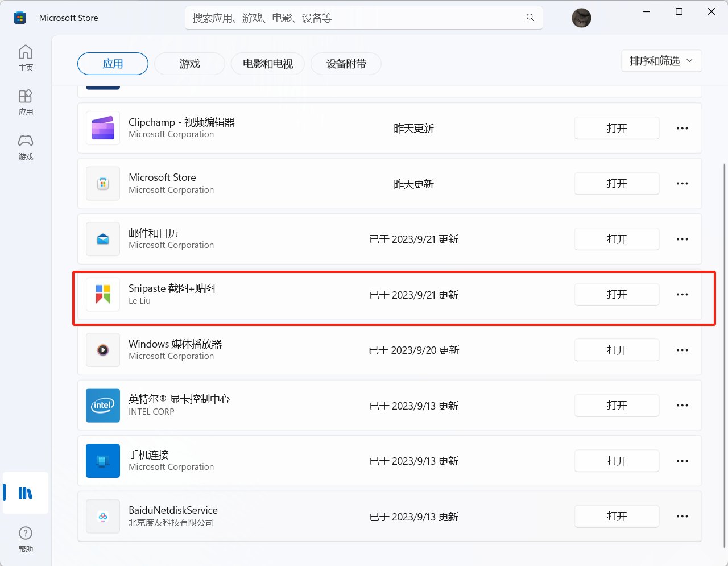The width and height of the screenshot is (728, 566).
Task: Select the 游戏 filter tab
Action: tap(189, 64)
